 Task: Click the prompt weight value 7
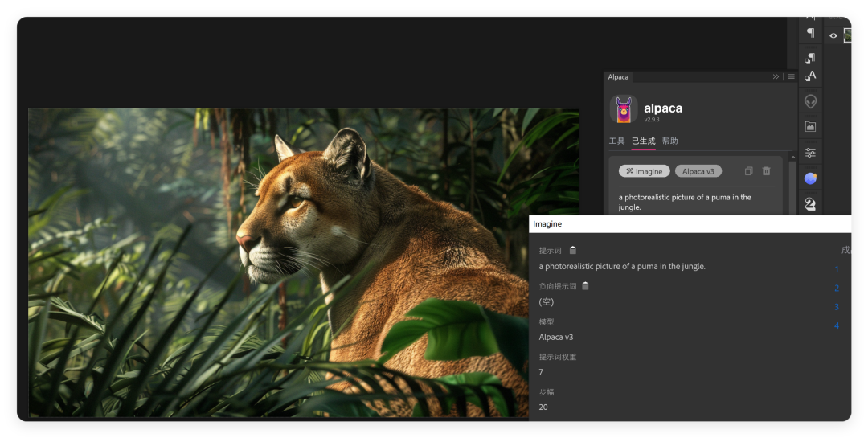pos(541,372)
